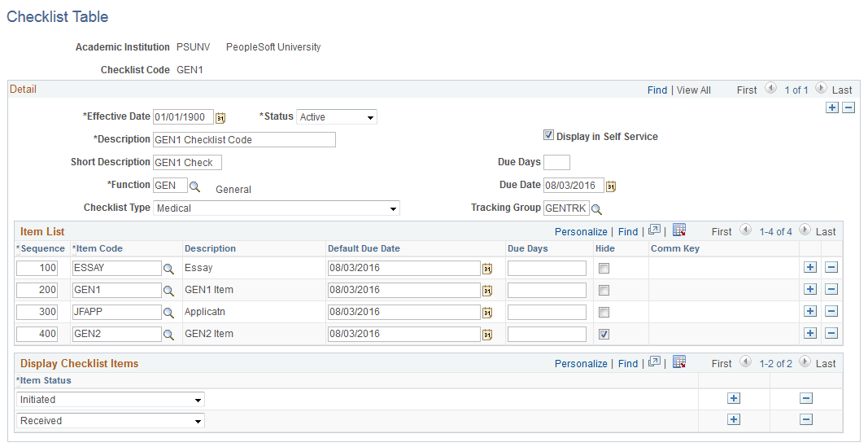Delete the sequence 300 row
The height and width of the screenshot is (447, 868).
pyautogui.click(x=831, y=311)
